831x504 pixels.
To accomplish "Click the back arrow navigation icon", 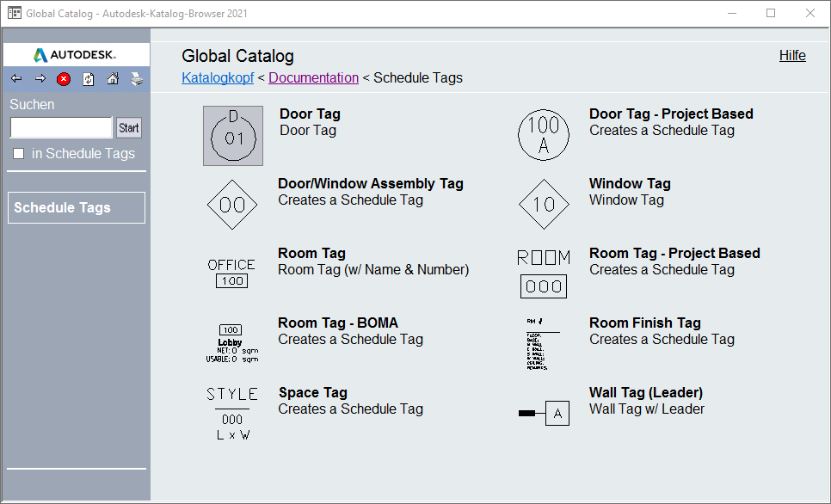I will (x=16, y=79).
